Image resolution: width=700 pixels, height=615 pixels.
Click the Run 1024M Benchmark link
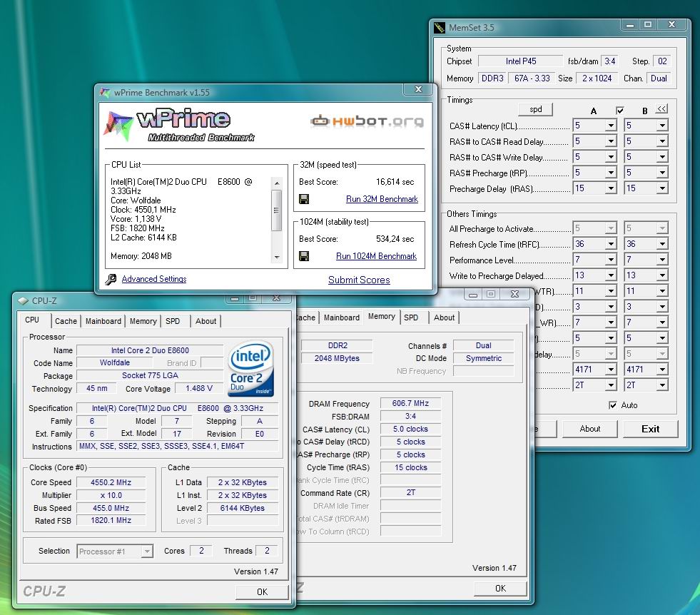coord(376,256)
